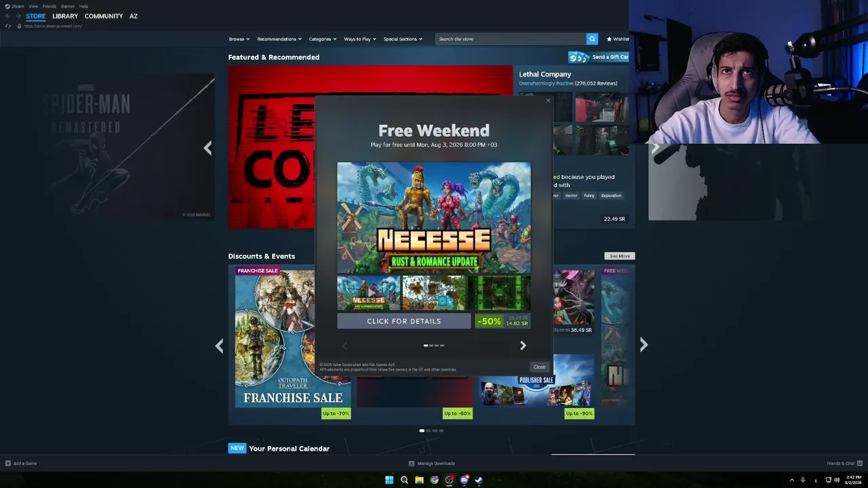Screen dimensions: 868x488
Task: Open the Steam menu
Action: coord(18,6)
